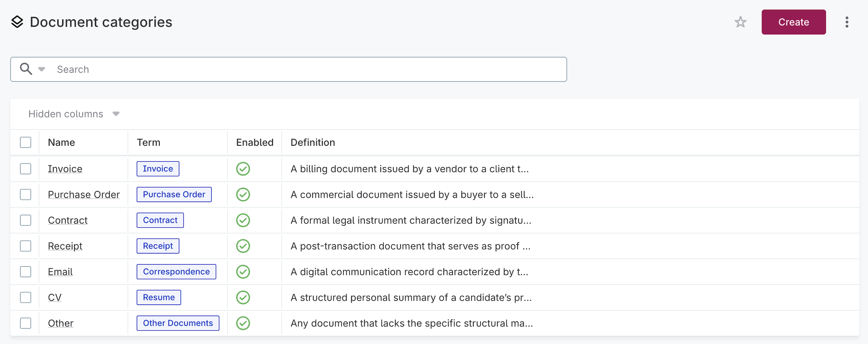
Task: Click the star to favorite this view
Action: [x=741, y=22]
